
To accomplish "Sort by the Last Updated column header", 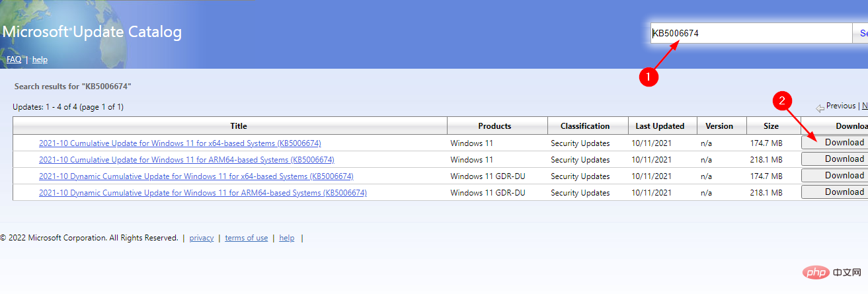I will (x=660, y=126).
